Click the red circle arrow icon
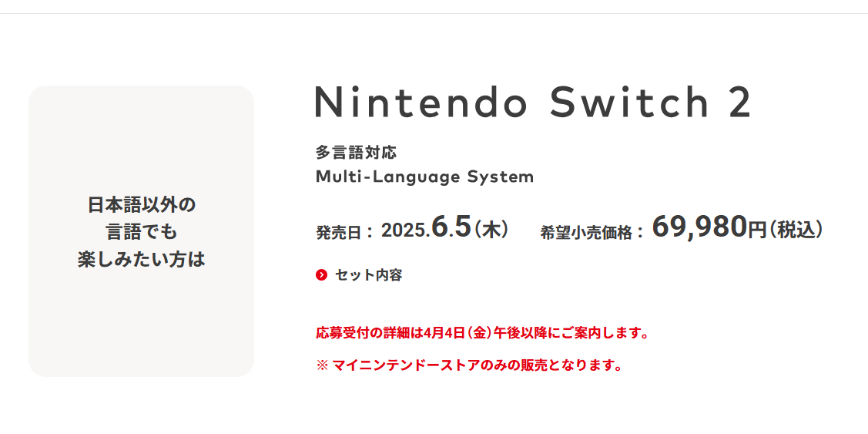This screenshot has width=868, height=434. 322,275
